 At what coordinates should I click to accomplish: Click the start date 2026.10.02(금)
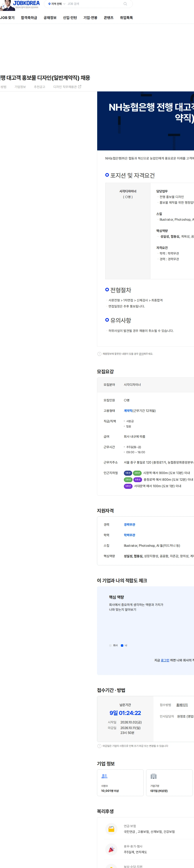[131, 722]
